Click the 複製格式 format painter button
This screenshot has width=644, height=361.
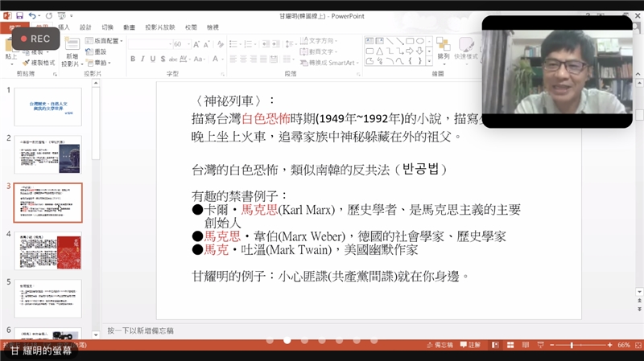point(39,63)
